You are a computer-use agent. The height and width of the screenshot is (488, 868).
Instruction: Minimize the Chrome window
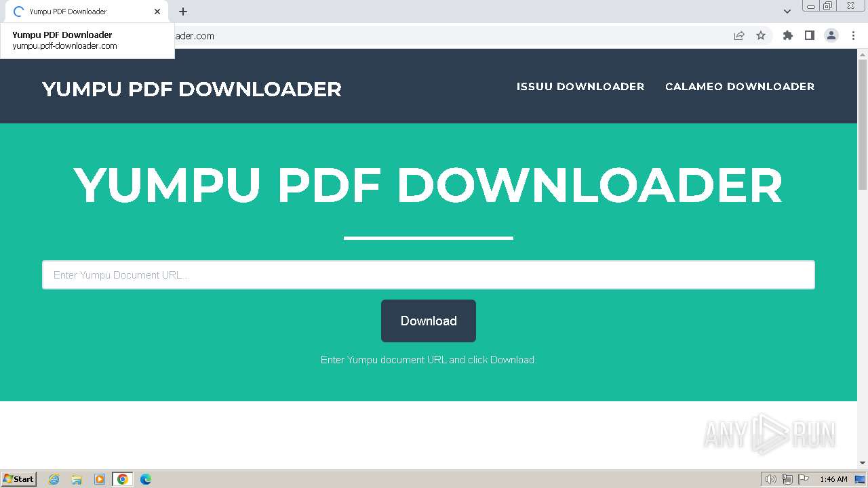[811, 6]
